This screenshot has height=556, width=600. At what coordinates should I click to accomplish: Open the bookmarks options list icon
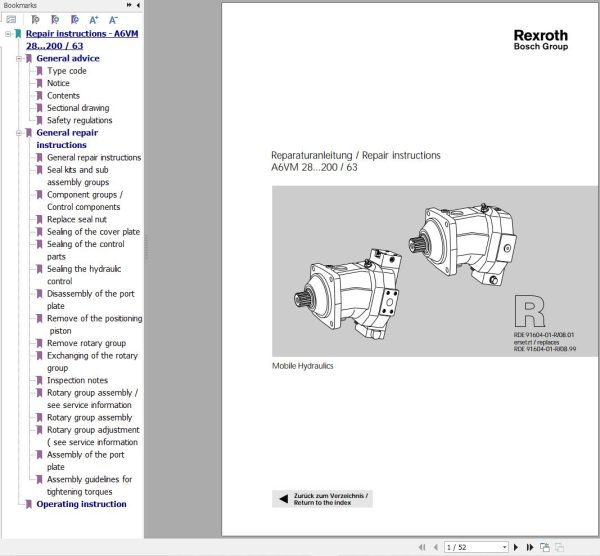pyautogui.click(x=11, y=20)
